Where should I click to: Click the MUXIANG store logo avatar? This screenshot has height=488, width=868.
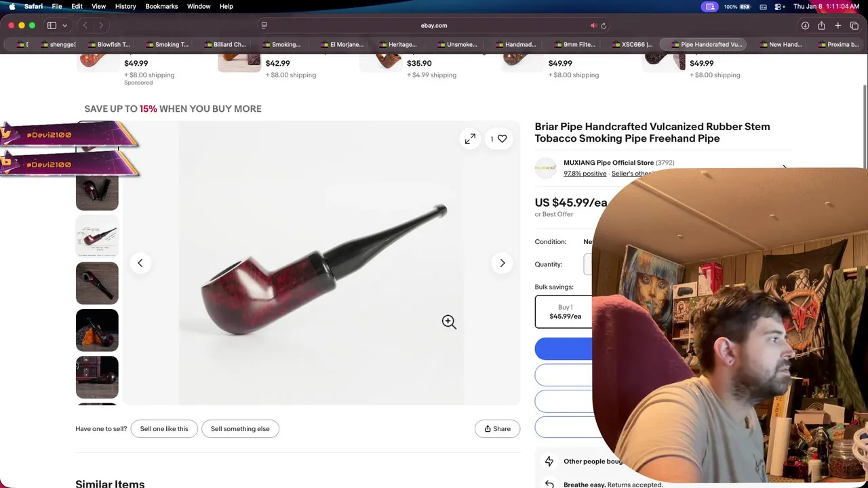546,168
